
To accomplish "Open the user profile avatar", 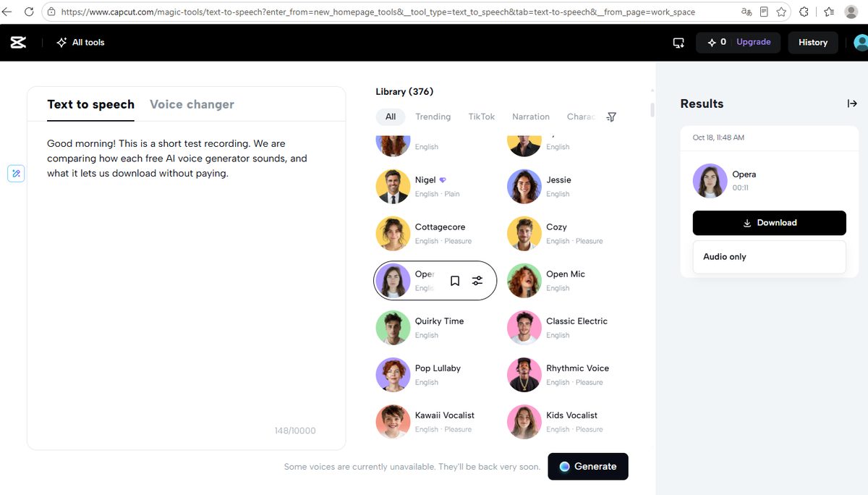I will point(861,43).
